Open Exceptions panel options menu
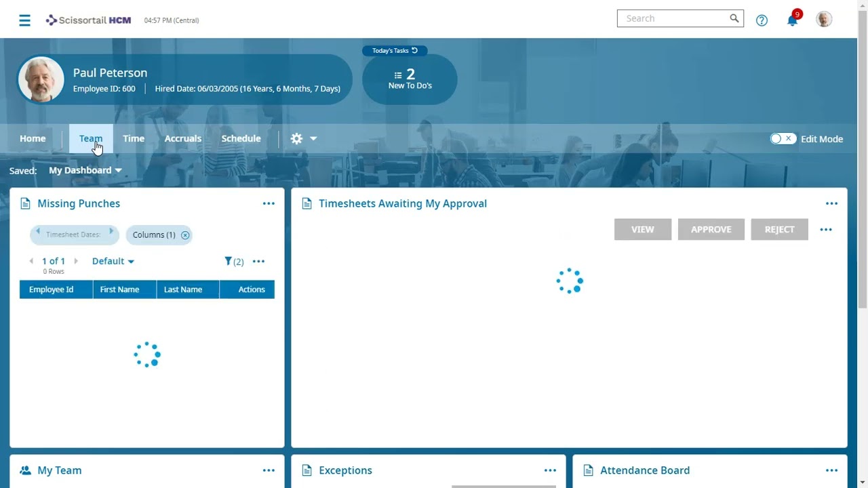Screen dimensions: 868x488 point(550,470)
